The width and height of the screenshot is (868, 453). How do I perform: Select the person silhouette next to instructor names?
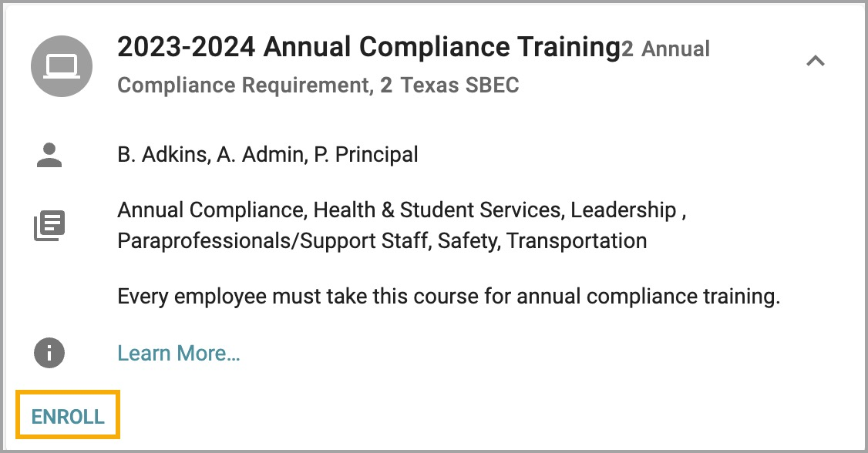[x=49, y=154]
